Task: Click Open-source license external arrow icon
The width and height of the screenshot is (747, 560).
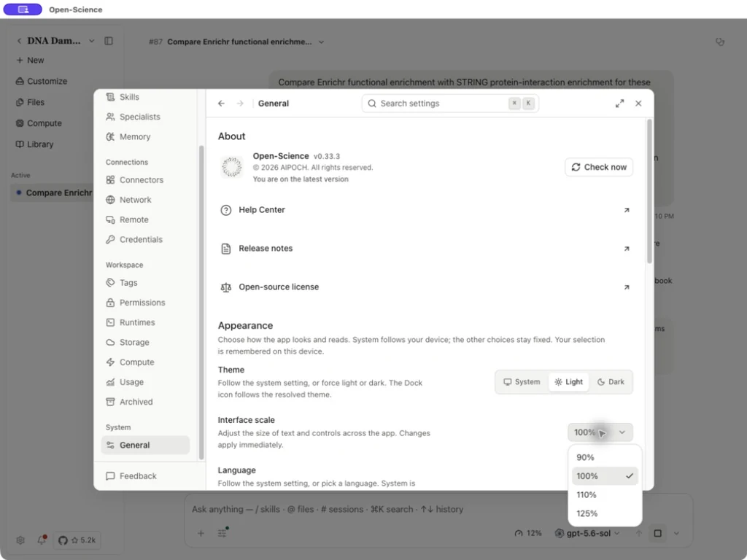Action: (627, 287)
